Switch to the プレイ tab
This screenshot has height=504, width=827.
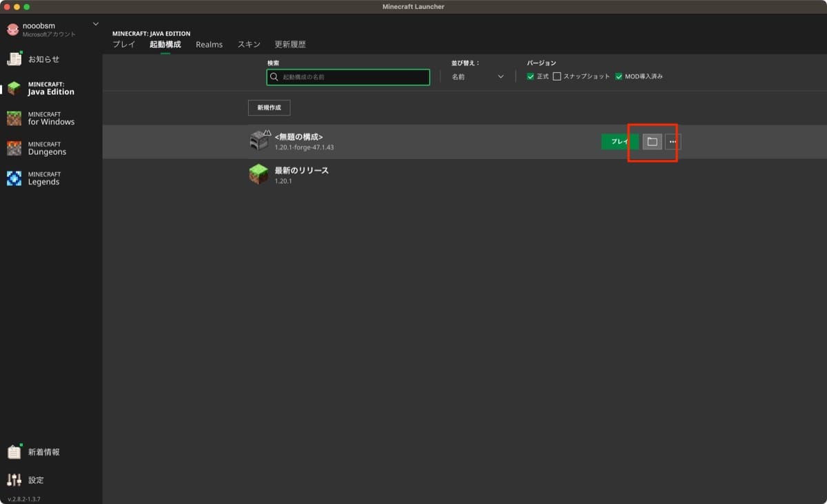[124, 45]
